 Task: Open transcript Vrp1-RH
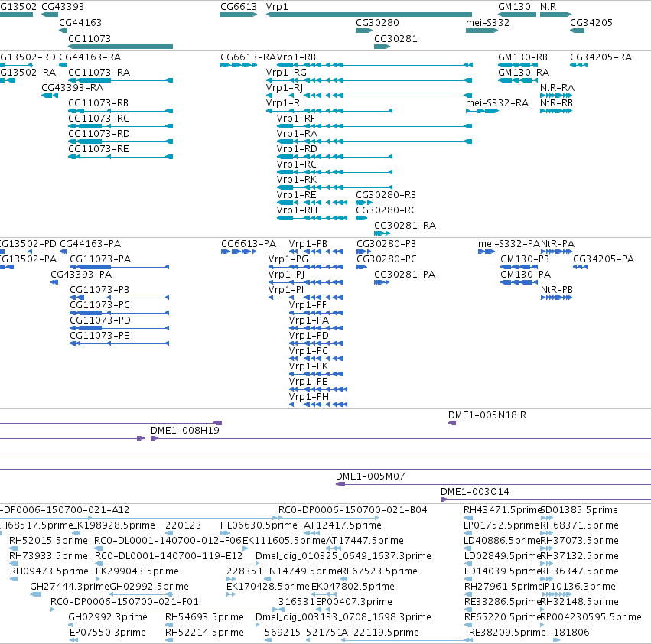298,210
